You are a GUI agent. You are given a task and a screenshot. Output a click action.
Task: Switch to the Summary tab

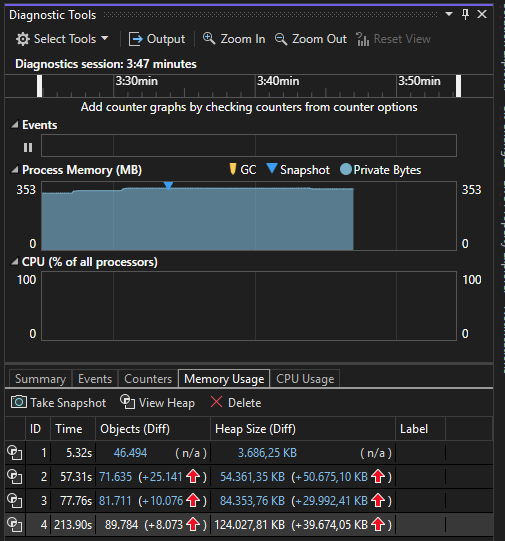pyautogui.click(x=40, y=379)
